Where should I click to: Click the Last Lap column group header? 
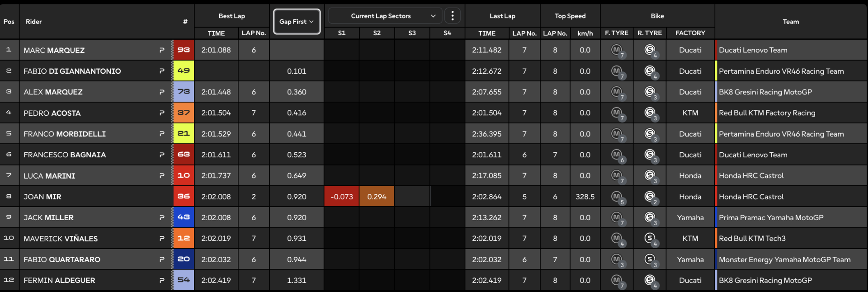click(502, 16)
